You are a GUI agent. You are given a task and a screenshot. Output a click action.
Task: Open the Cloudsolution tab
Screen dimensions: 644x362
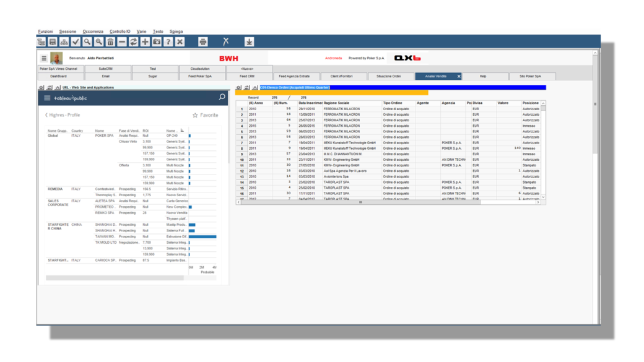coord(202,69)
